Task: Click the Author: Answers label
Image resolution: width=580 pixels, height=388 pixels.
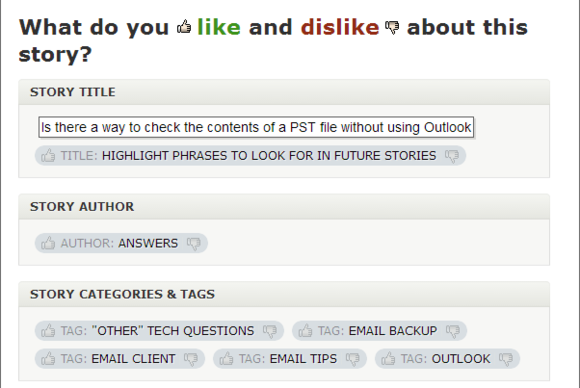Action: [119, 243]
